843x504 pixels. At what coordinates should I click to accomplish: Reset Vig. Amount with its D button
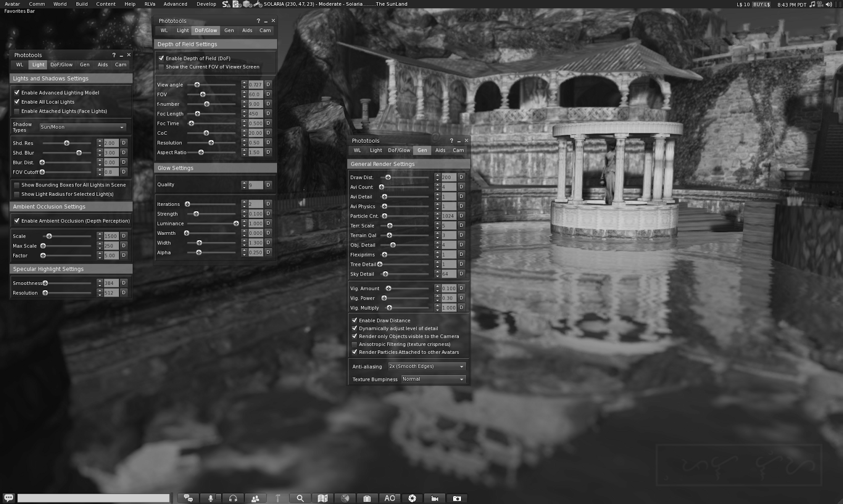coord(462,288)
